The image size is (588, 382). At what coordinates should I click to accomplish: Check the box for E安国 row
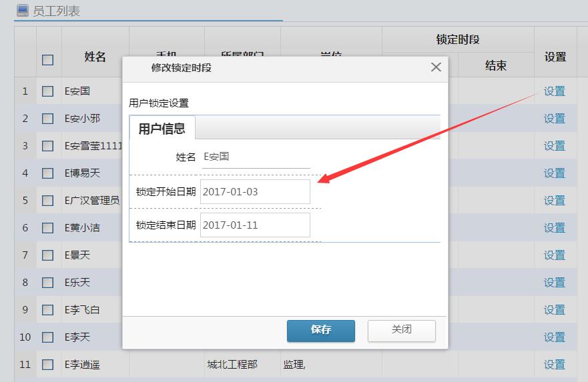[47, 91]
